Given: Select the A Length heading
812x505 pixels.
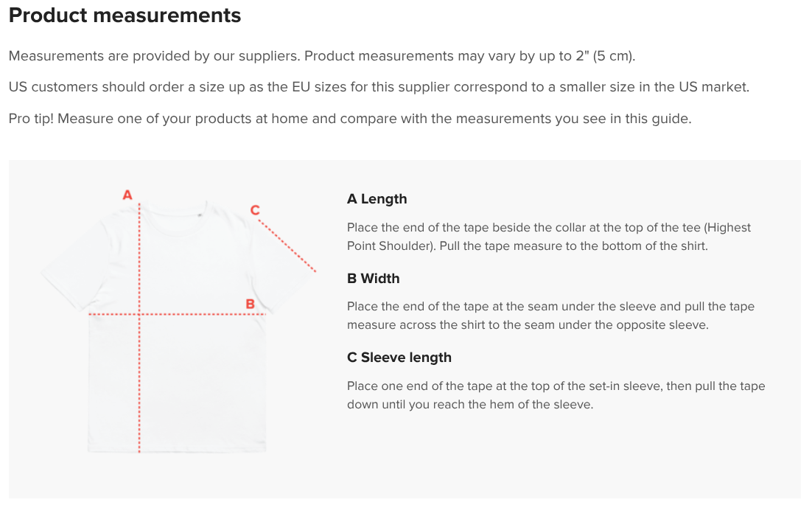Looking at the screenshot, I should [x=377, y=199].
